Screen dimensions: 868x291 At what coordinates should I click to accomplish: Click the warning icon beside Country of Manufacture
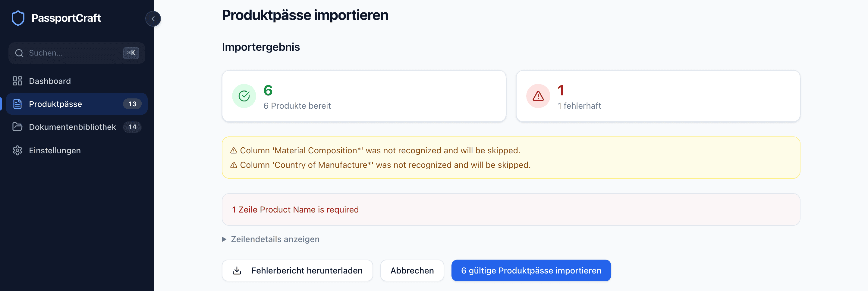click(234, 165)
